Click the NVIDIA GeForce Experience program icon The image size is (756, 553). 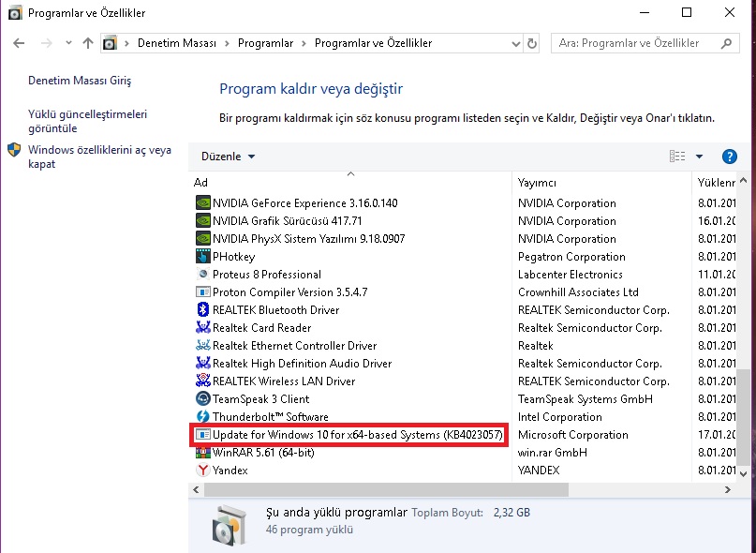203,202
